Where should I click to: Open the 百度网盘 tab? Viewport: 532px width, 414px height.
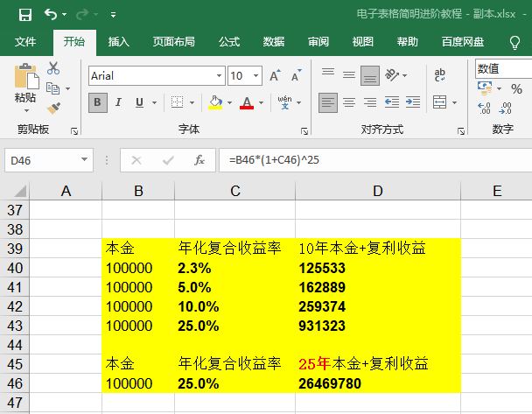point(463,42)
